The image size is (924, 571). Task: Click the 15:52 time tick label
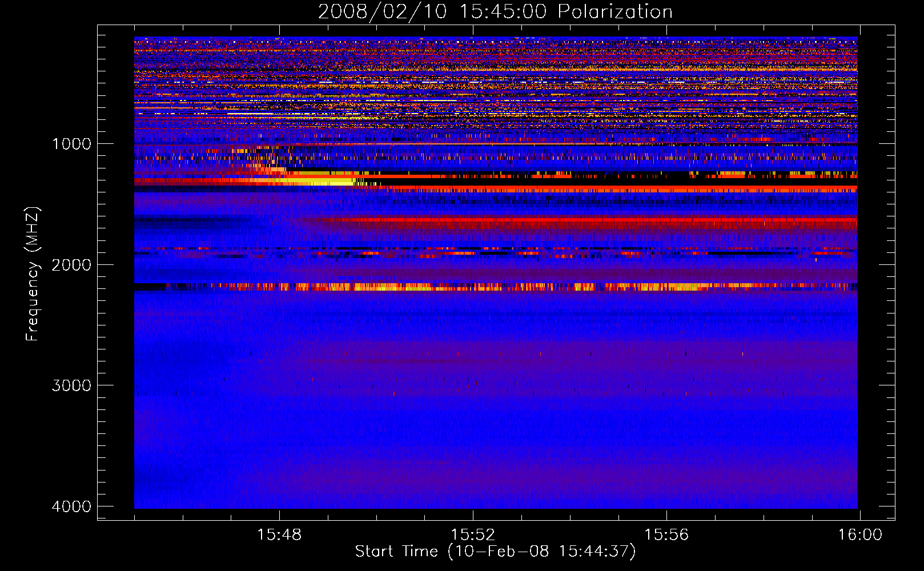click(x=473, y=535)
